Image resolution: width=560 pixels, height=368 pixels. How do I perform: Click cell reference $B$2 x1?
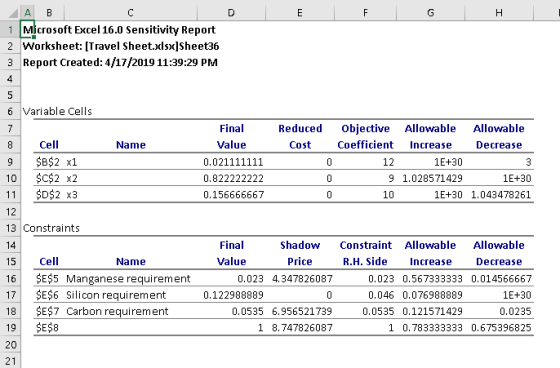56,162
